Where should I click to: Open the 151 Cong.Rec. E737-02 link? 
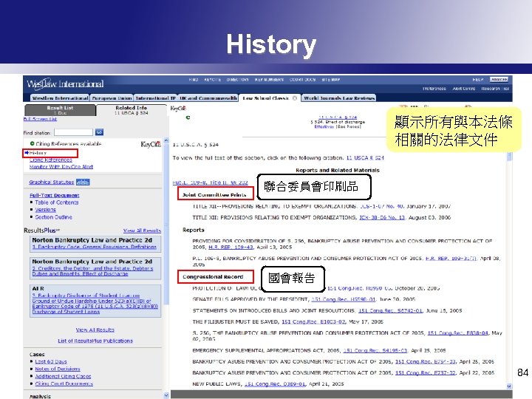tap(426, 372)
